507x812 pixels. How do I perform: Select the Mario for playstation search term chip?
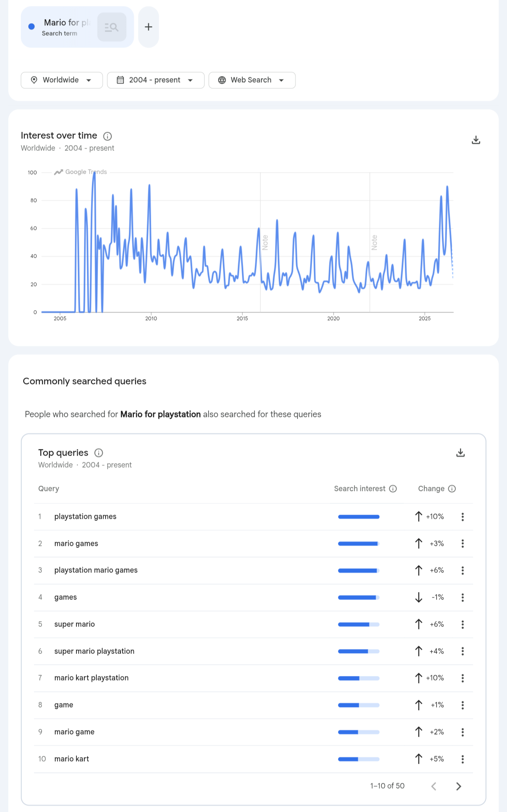(77, 27)
